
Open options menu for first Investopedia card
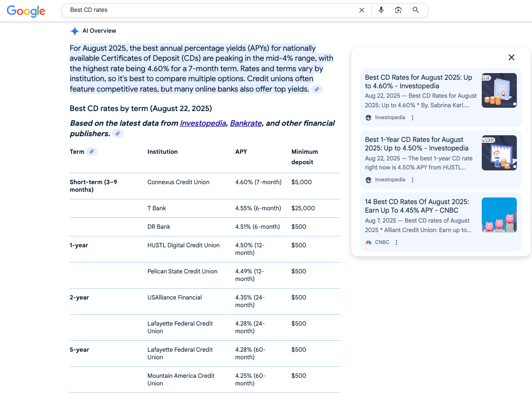click(413, 118)
